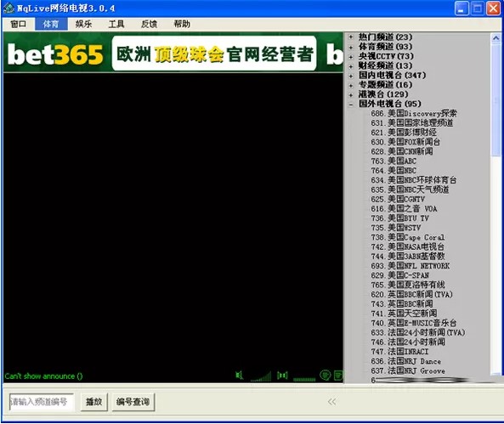Select channel 621 美国彭博财经

(x=404, y=133)
